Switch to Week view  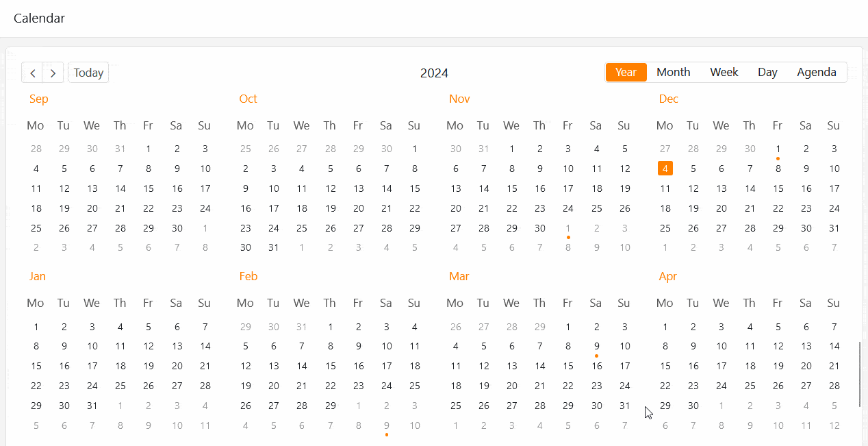(x=724, y=72)
